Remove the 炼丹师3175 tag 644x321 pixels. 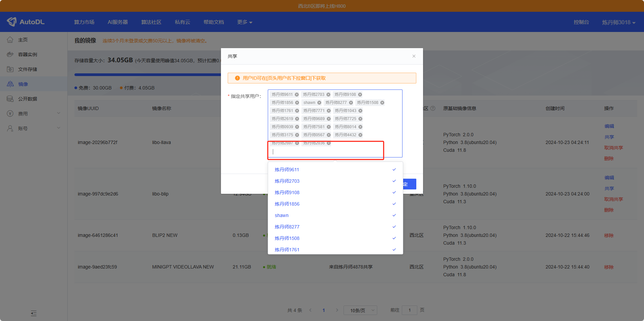pos(297,135)
